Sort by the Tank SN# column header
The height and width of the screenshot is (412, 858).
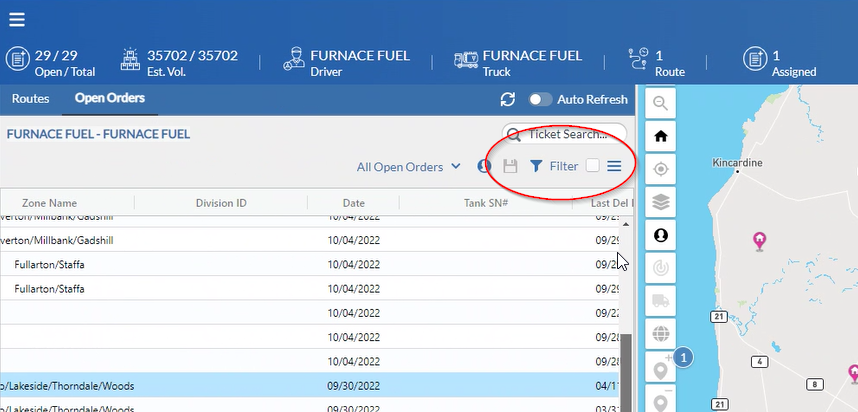point(486,203)
